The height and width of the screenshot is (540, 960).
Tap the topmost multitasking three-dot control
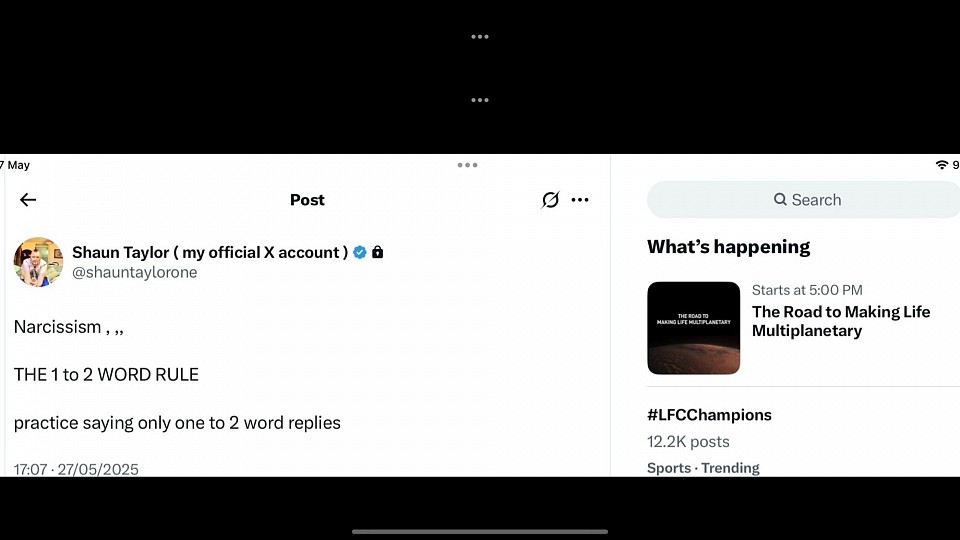click(480, 37)
